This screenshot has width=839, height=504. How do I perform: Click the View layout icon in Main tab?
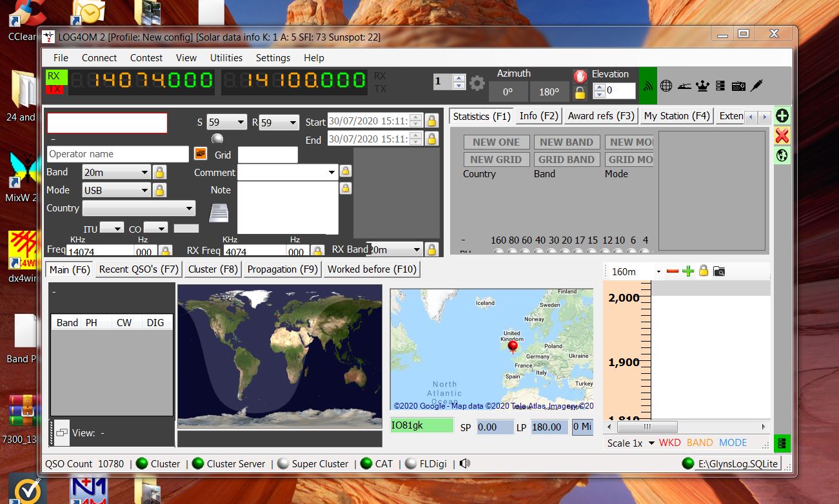click(x=62, y=433)
